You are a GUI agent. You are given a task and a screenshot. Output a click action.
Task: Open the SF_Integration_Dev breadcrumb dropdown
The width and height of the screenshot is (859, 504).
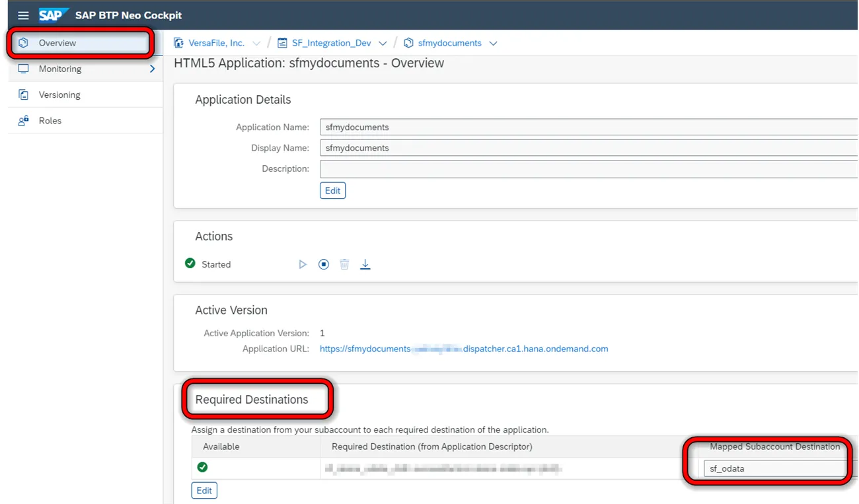(x=383, y=44)
